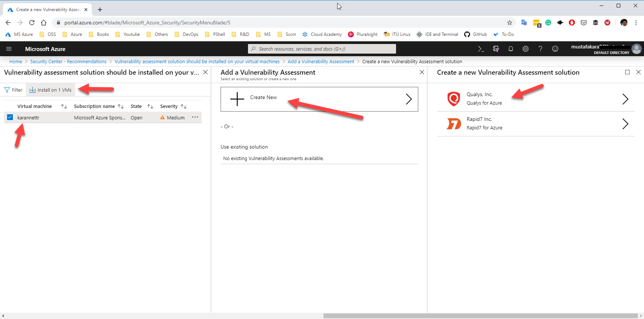644x319 pixels.
Task: Click Install on 1 VMs
Action: coord(51,90)
